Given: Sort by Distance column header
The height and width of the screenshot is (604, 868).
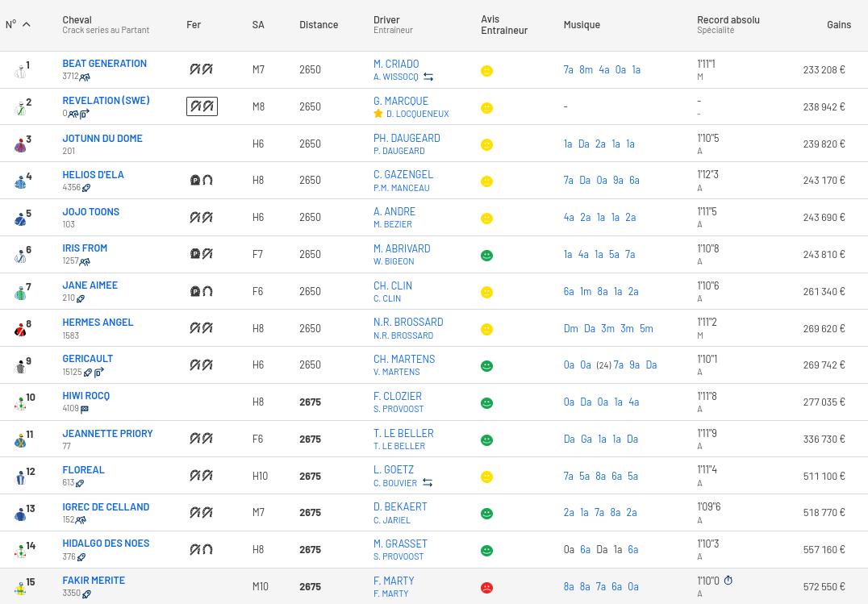Looking at the screenshot, I should coord(319,25).
